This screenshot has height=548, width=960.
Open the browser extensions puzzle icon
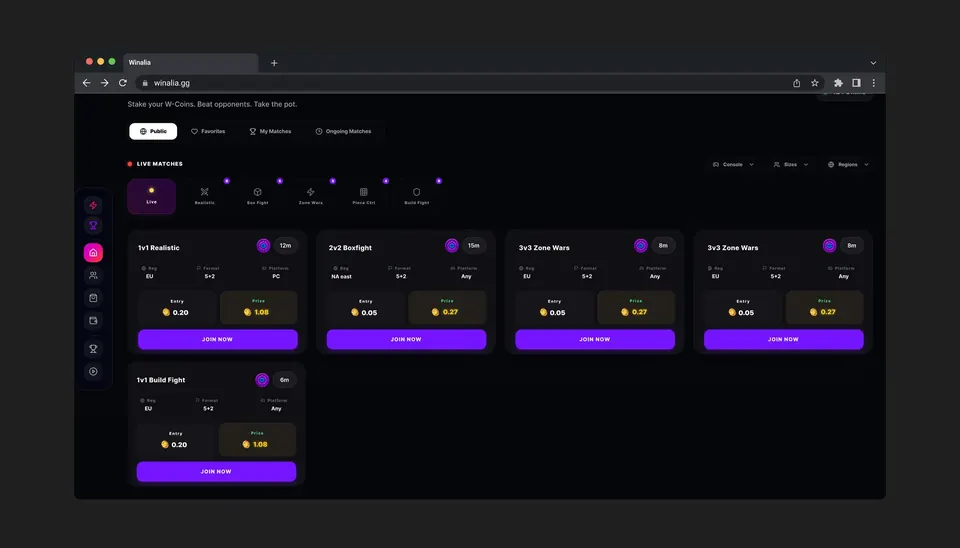click(x=838, y=83)
